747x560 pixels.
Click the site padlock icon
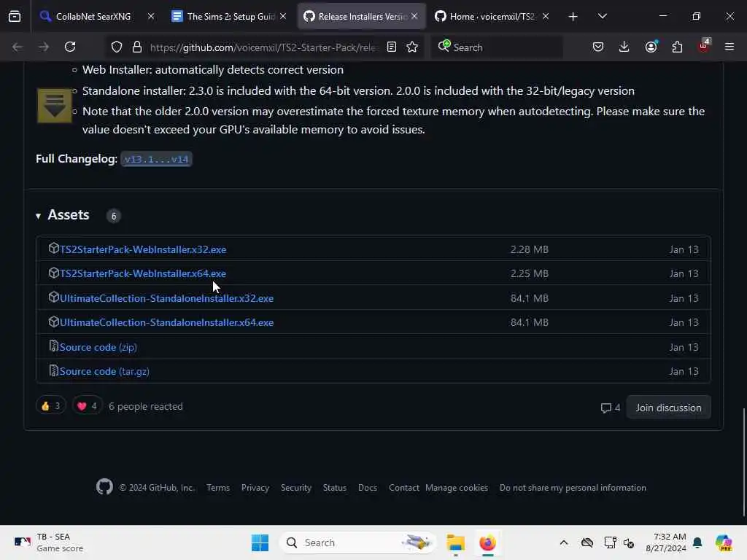click(137, 47)
